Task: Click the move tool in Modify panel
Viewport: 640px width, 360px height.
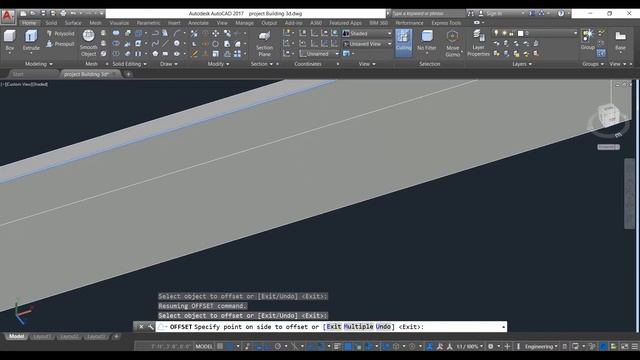Action: click(216, 33)
